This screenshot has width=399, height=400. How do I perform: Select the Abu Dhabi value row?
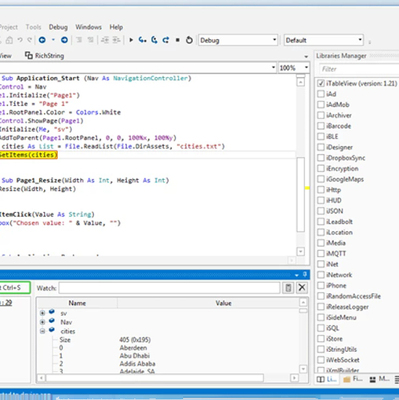[x=135, y=356]
